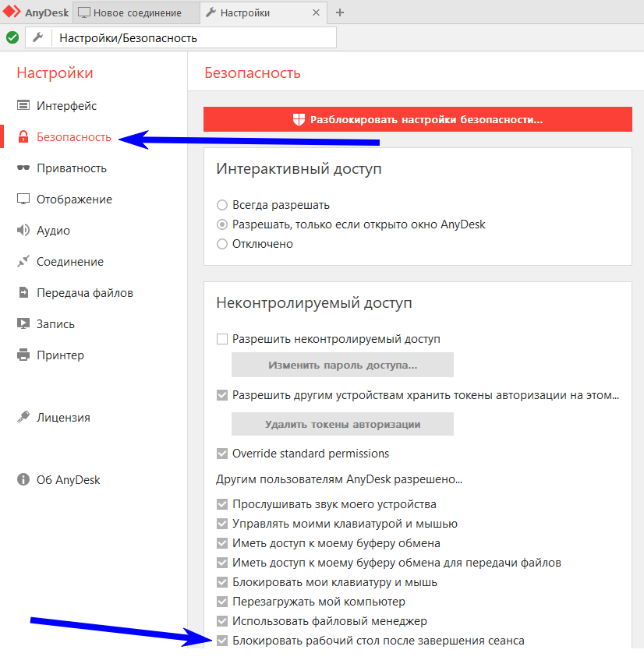Click Другим пользователям AnyDesk разрешено text

tap(339, 479)
